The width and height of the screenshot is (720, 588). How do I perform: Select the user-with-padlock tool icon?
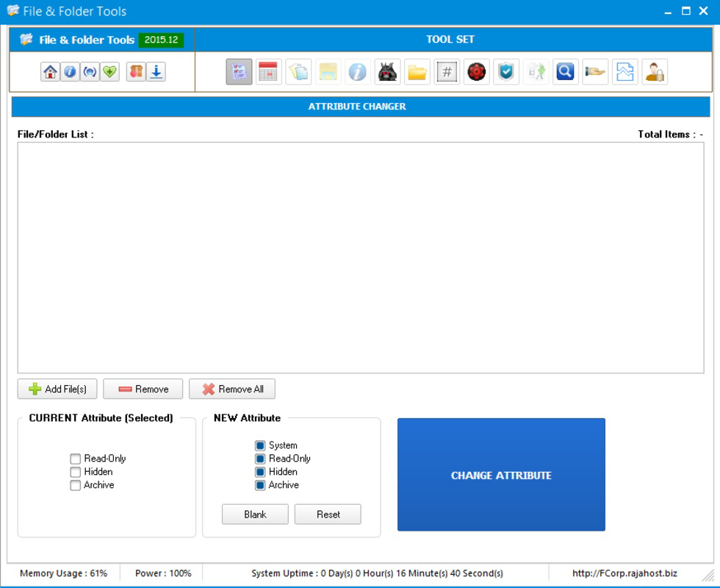point(654,71)
